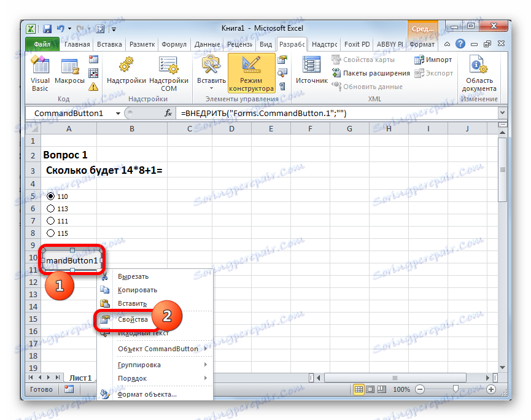Click the formula bar text

click(x=263, y=113)
